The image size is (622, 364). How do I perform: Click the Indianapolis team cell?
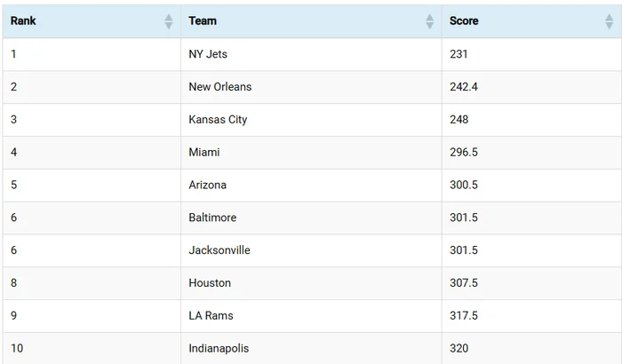coord(219,348)
